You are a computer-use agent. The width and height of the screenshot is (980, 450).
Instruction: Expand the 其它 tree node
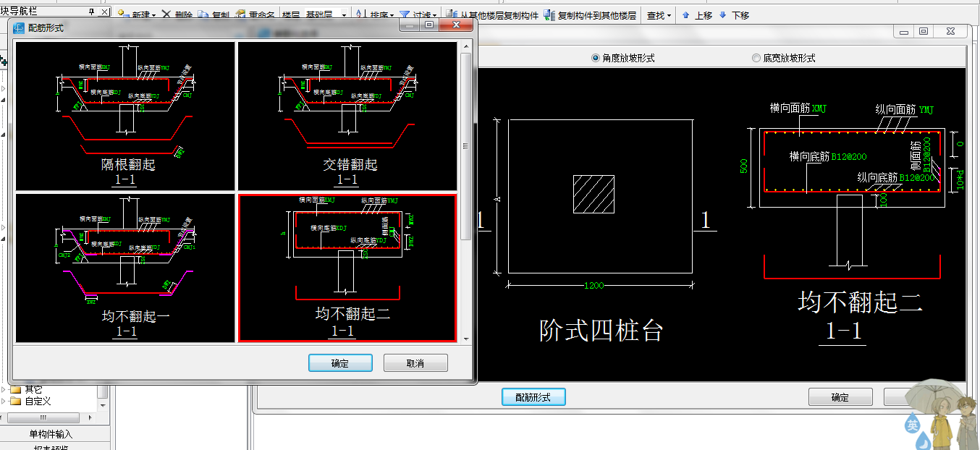click(x=3, y=390)
